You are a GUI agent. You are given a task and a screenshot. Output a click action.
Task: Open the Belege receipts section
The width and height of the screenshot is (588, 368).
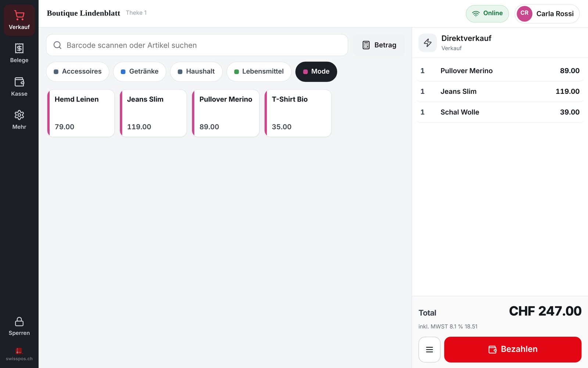pos(19,53)
